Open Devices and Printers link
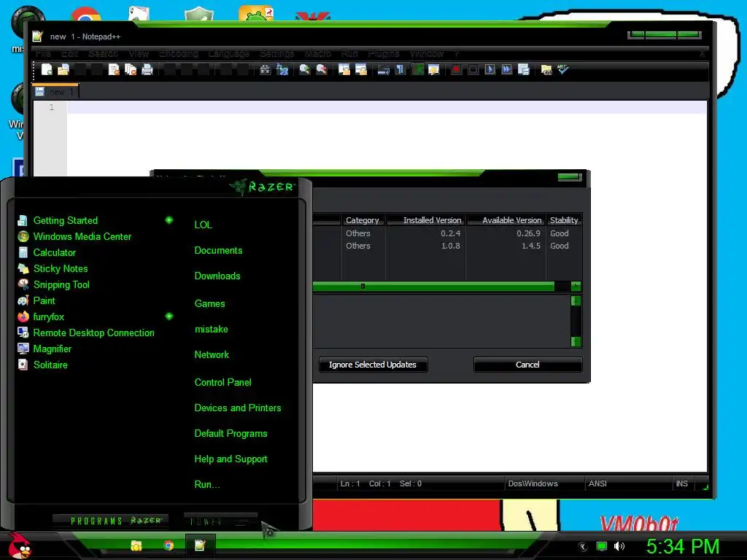 tap(238, 408)
